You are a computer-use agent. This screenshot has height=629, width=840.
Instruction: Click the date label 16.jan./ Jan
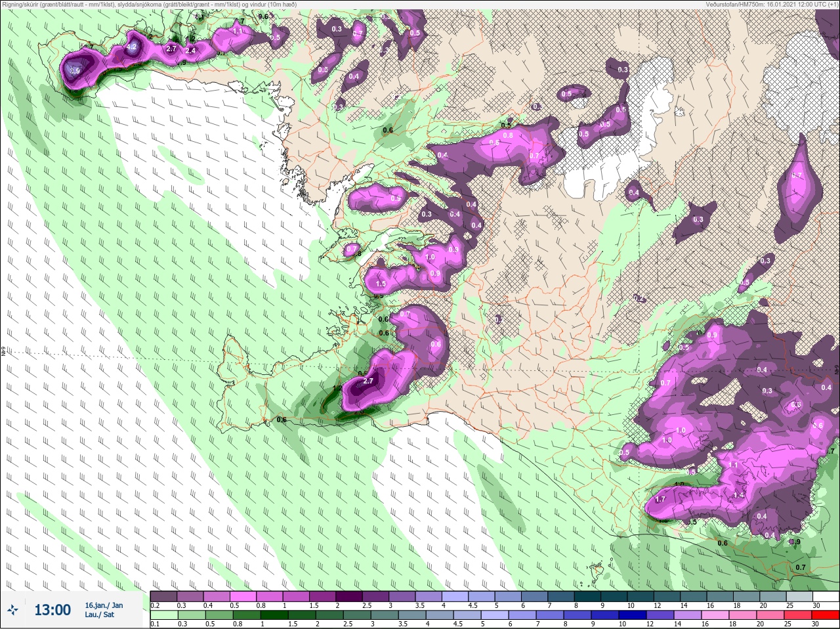pyautogui.click(x=104, y=605)
